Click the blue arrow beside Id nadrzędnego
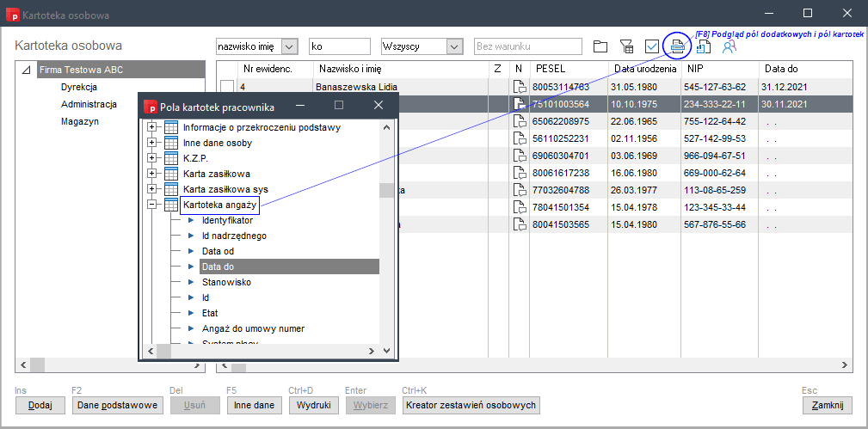868x429 pixels. (191, 236)
